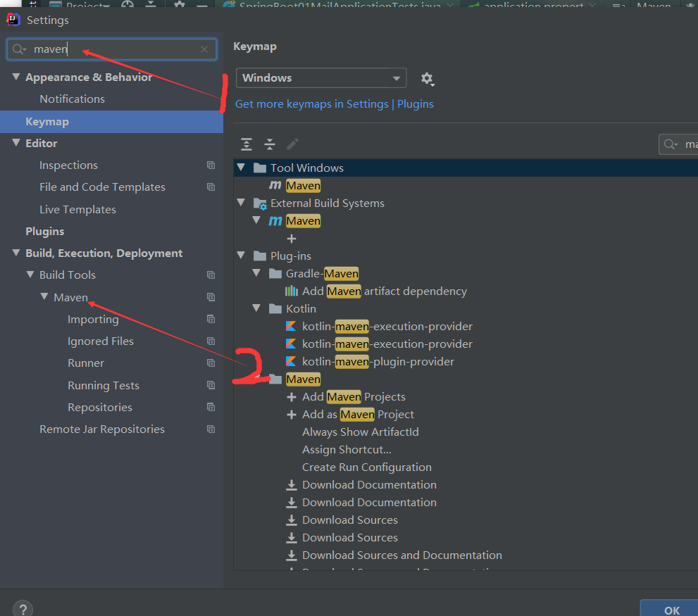The image size is (698, 616).
Task: Click project-level icon beside Runner
Action: point(211,363)
